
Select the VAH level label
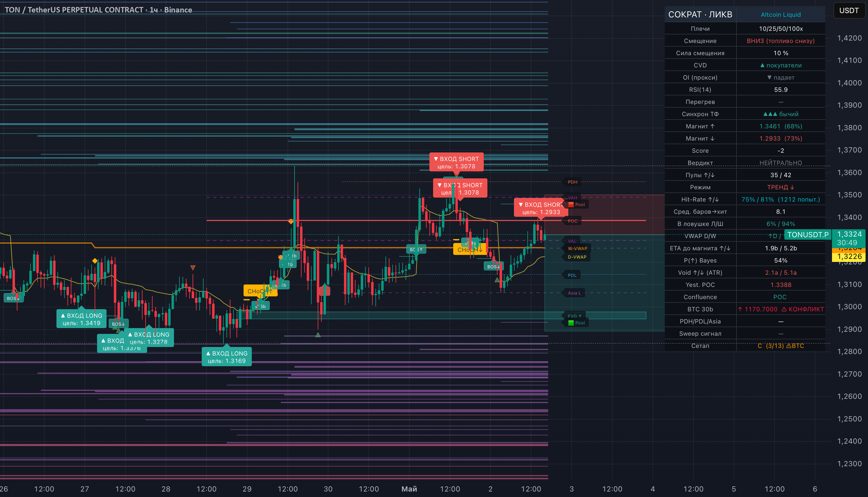pyautogui.click(x=573, y=198)
